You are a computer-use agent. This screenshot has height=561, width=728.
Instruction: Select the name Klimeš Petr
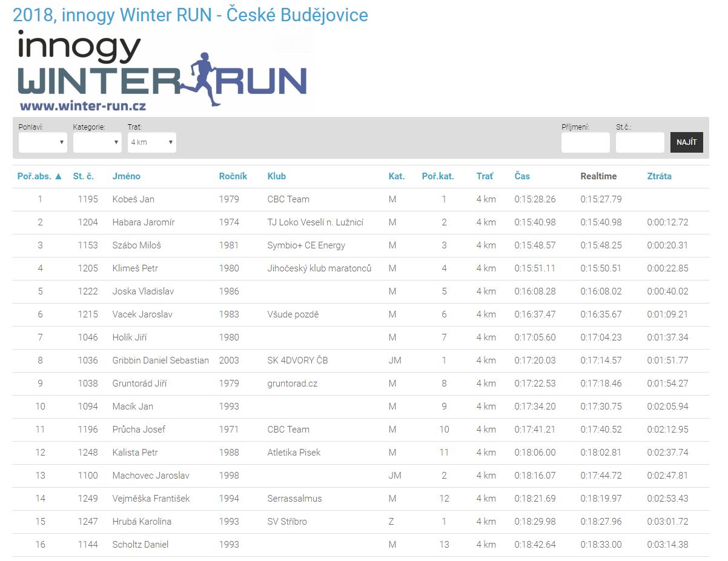pos(135,268)
